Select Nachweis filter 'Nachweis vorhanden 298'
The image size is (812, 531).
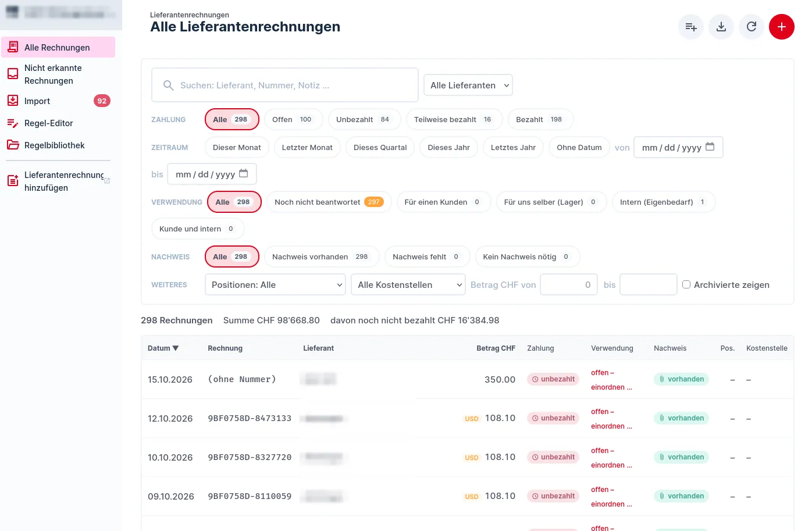(x=321, y=256)
